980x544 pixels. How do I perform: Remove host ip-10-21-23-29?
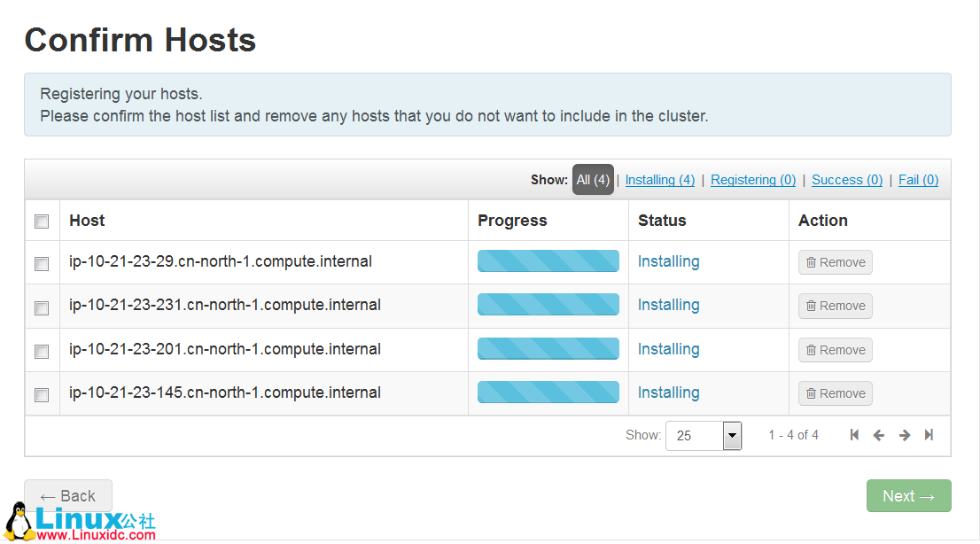836,262
